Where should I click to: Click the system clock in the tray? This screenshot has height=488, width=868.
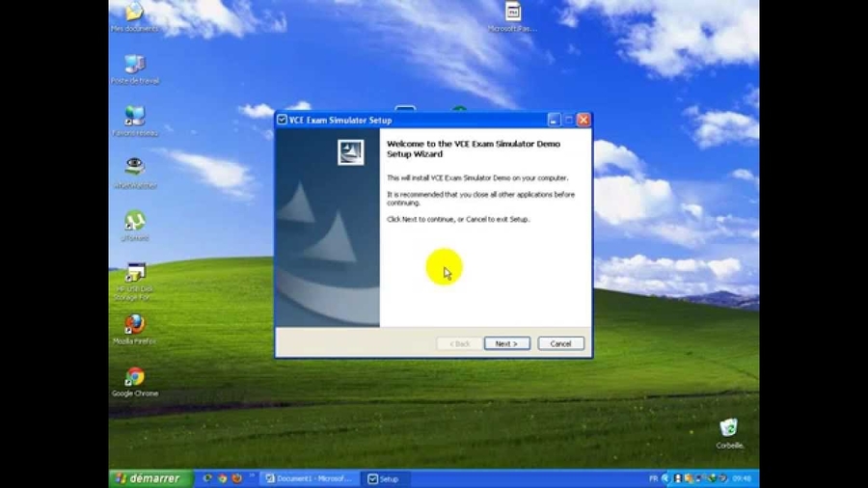pos(742,478)
